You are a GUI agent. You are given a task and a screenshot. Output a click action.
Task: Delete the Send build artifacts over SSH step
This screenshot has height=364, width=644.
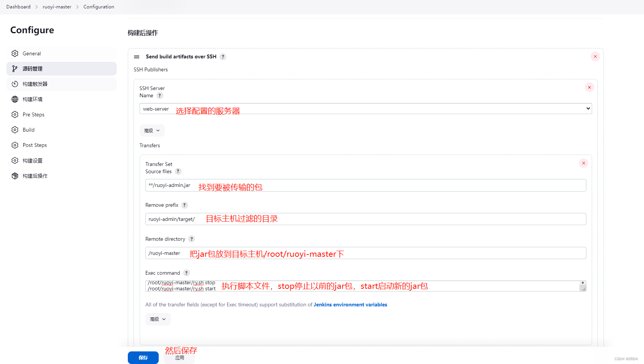595,56
